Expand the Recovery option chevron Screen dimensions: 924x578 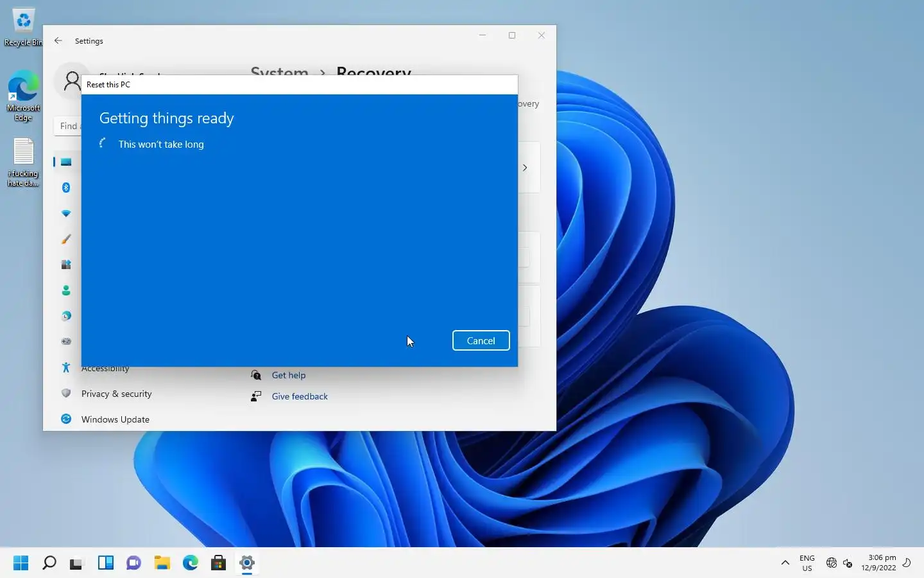click(525, 168)
